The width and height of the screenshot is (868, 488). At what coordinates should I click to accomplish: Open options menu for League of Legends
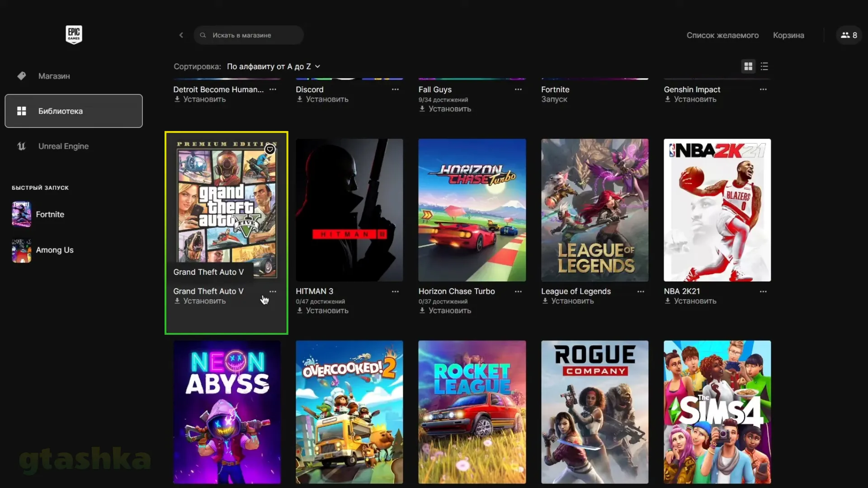[641, 291]
